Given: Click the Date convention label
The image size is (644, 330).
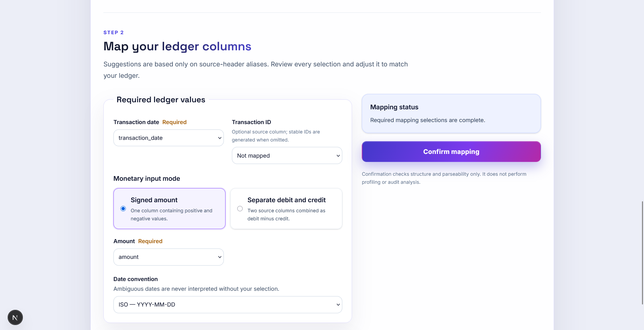Looking at the screenshot, I should click(x=136, y=279).
